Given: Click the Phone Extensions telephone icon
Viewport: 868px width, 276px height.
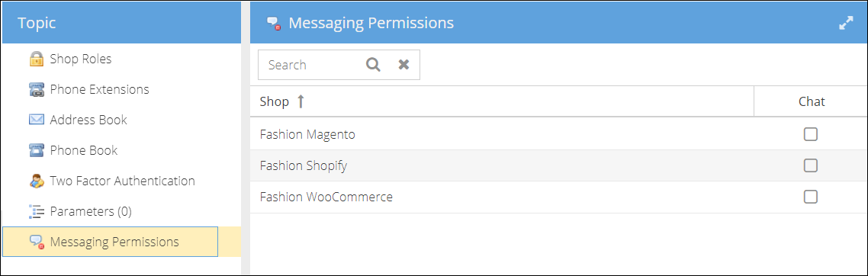Looking at the screenshot, I should click(37, 90).
